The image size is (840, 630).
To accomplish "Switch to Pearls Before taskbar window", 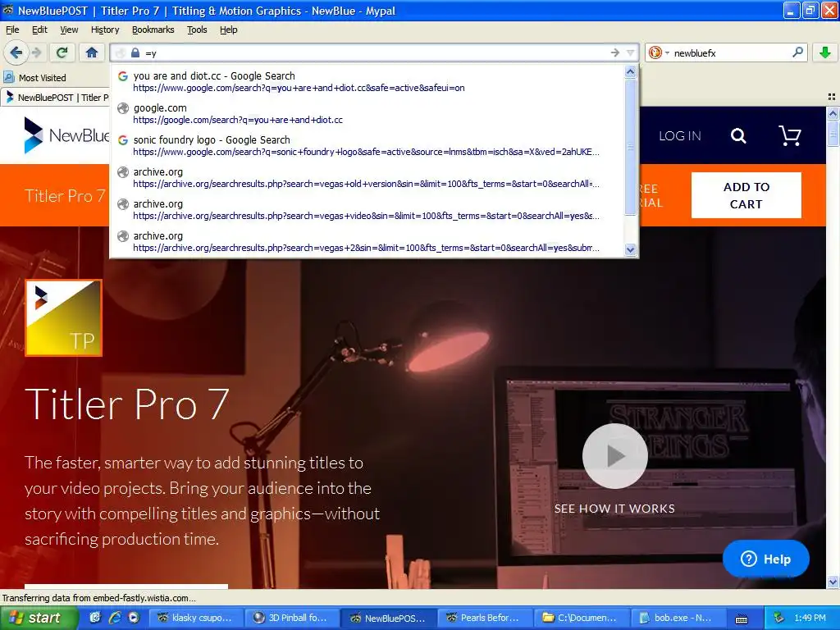I will coord(484,618).
